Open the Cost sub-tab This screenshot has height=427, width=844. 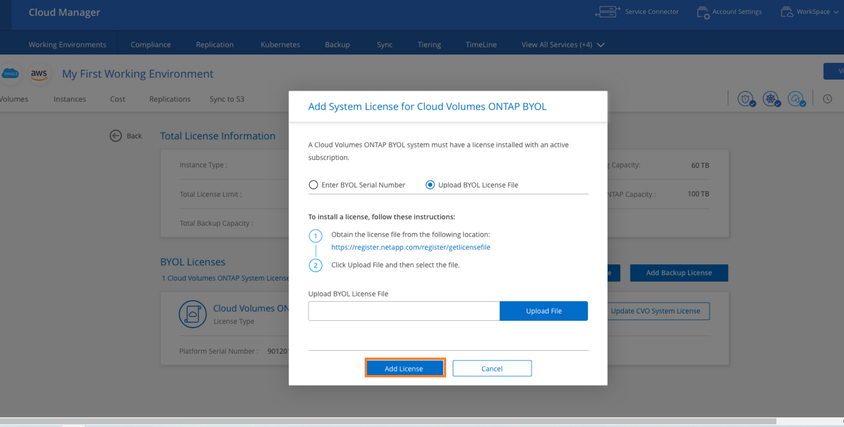pos(117,99)
